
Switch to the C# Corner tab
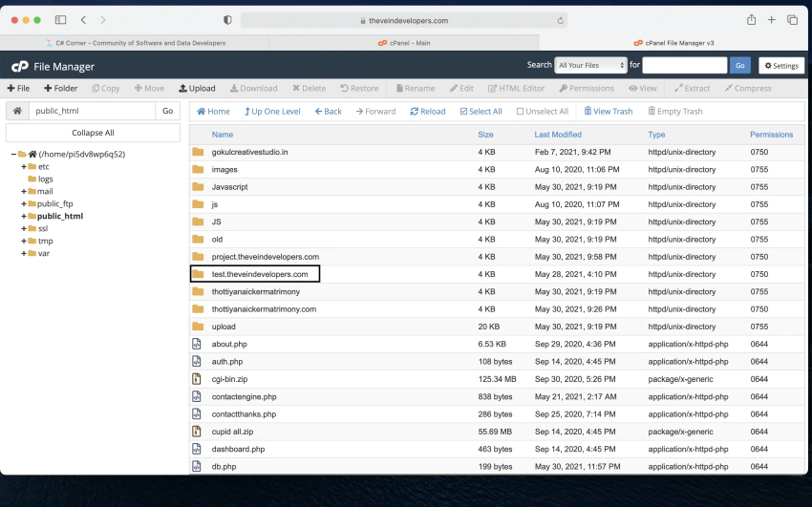coord(135,43)
